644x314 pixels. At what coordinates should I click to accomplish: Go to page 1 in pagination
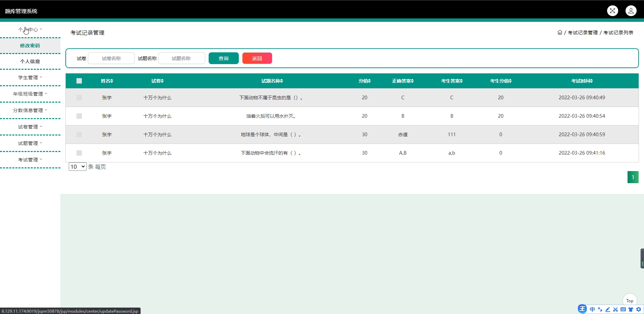click(633, 177)
